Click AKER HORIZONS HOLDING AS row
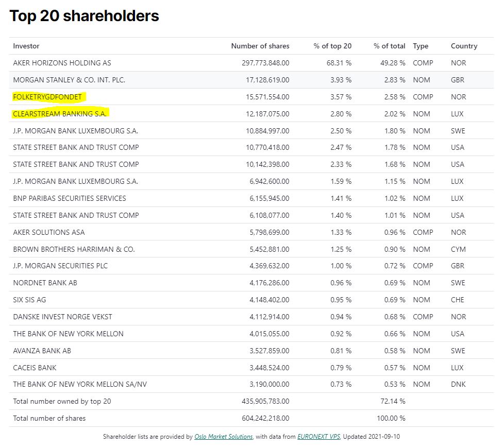Image resolution: width=503 pixels, height=448 pixels. point(62,63)
